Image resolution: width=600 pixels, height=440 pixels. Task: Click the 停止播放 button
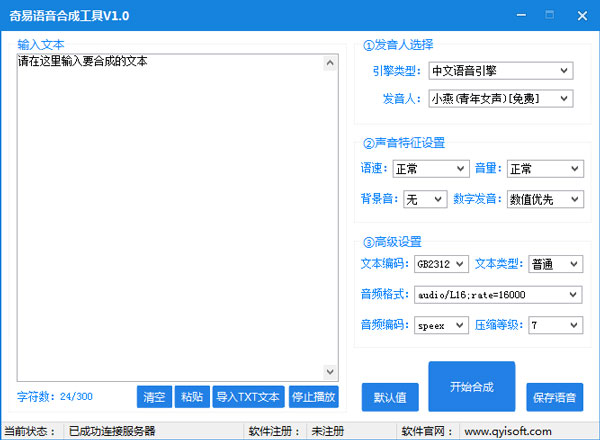click(313, 397)
